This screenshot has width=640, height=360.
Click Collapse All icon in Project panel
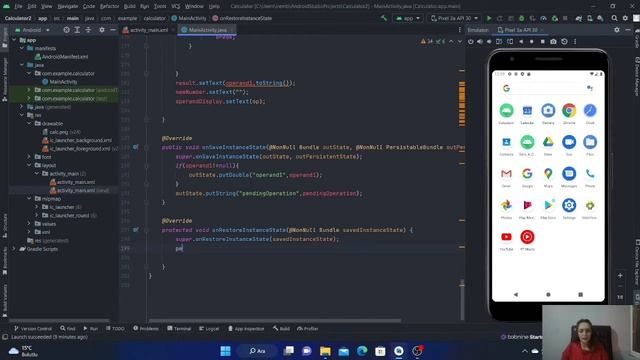pos(88,30)
